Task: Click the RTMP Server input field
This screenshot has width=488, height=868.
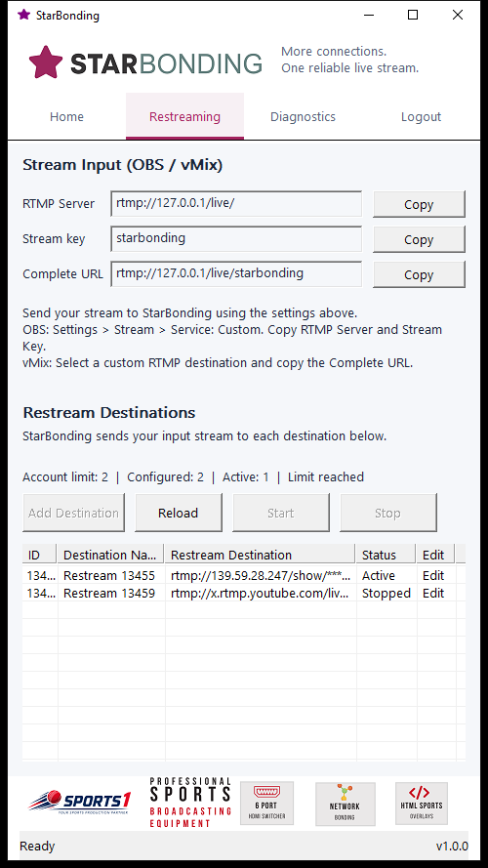Action: pyautogui.click(x=236, y=204)
